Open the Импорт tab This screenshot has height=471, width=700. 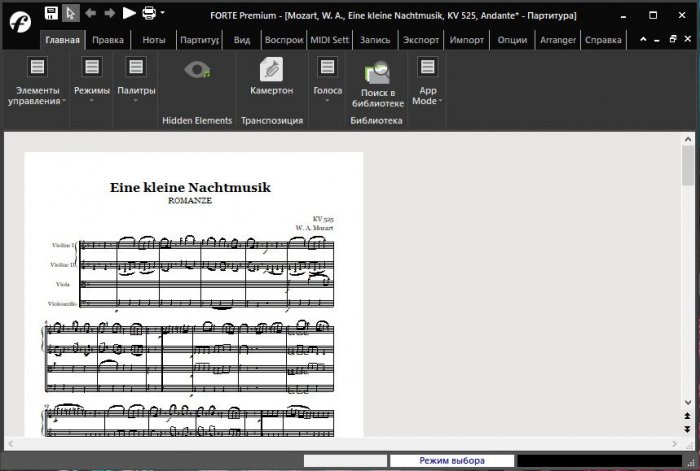click(x=467, y=40)
